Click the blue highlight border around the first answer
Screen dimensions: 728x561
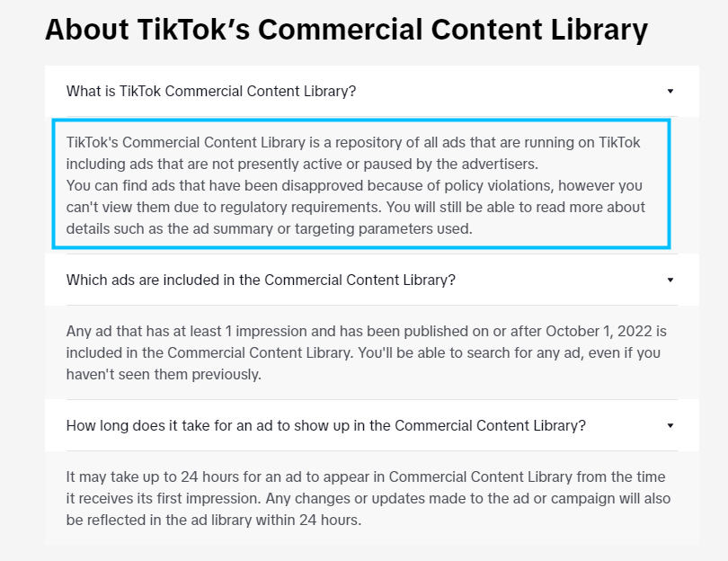360,119
